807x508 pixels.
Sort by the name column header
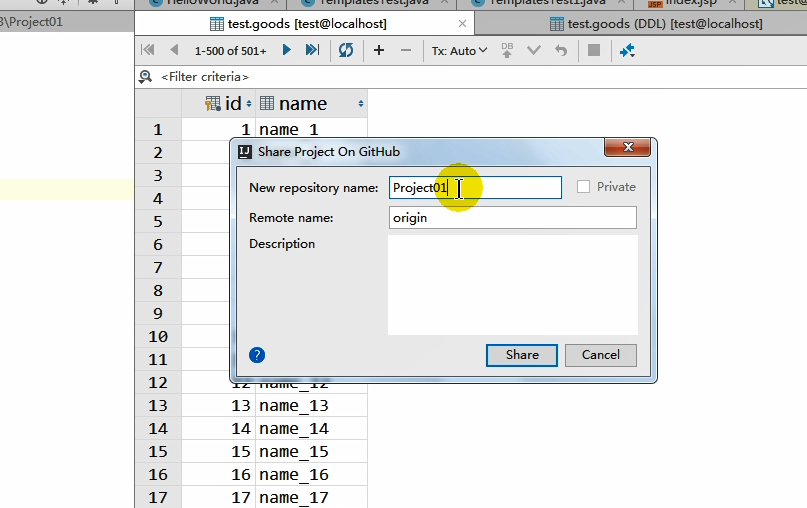point(311,103)
